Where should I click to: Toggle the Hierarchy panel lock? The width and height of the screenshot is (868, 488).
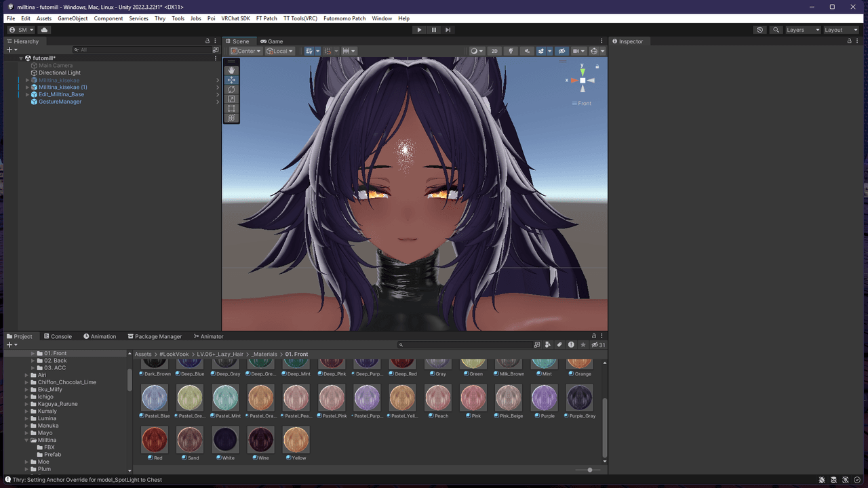pos(208,41)
